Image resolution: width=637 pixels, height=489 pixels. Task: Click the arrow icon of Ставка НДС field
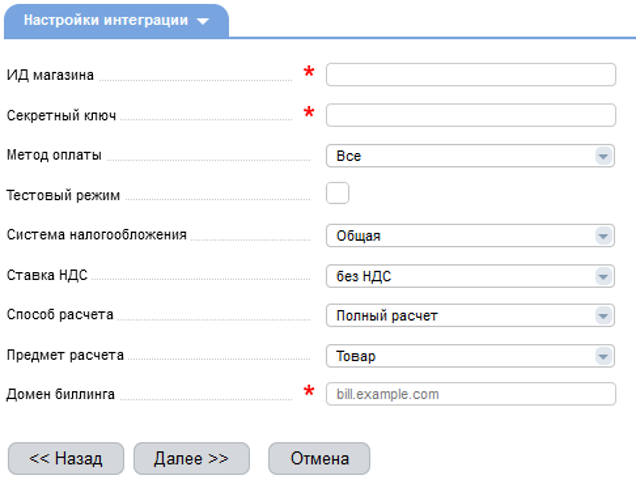click(603, 276)
